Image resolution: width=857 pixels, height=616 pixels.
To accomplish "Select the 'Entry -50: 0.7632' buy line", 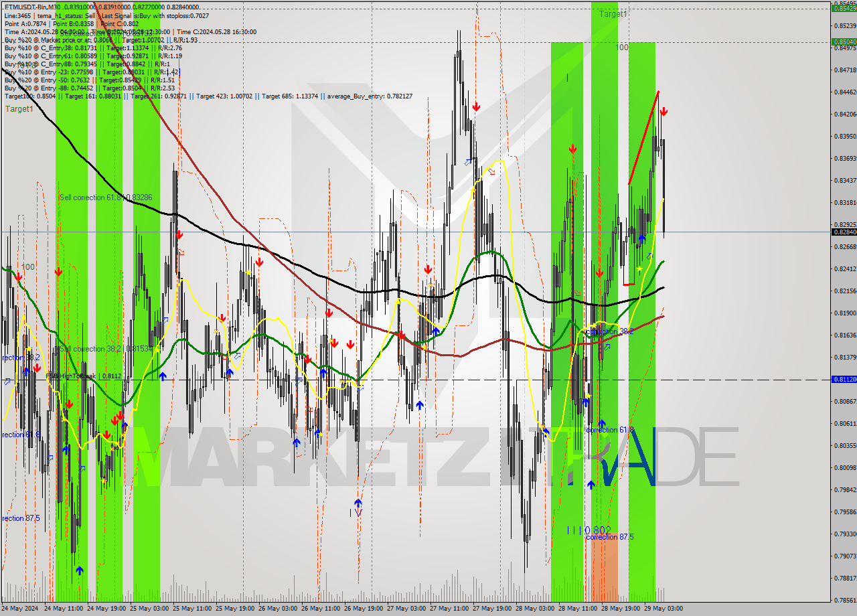I will click(90, 80).
